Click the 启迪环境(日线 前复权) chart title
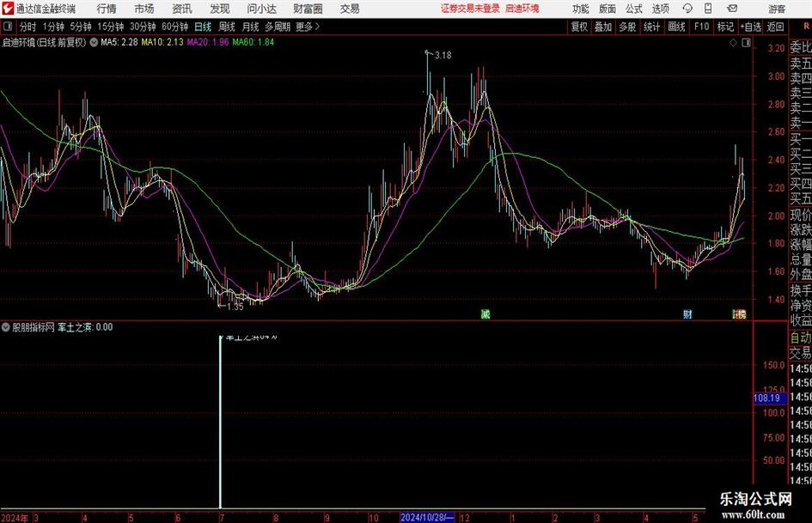 (x=44, y=42)
